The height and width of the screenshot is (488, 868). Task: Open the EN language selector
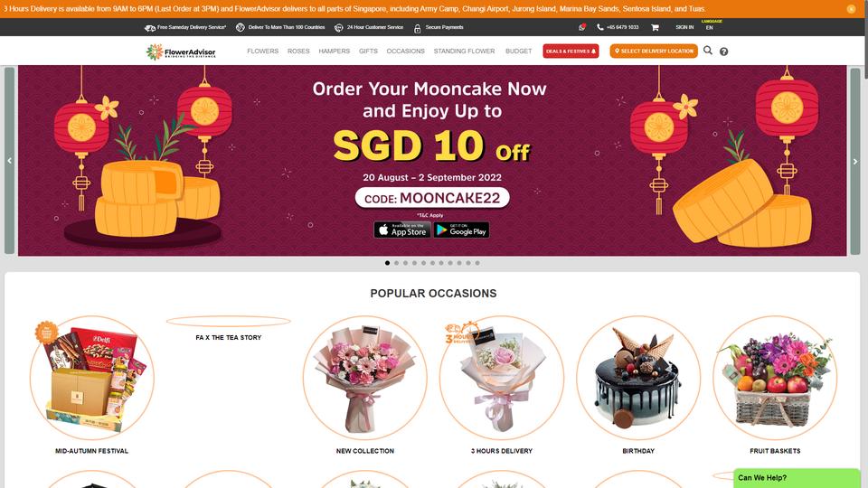point(709,28)
